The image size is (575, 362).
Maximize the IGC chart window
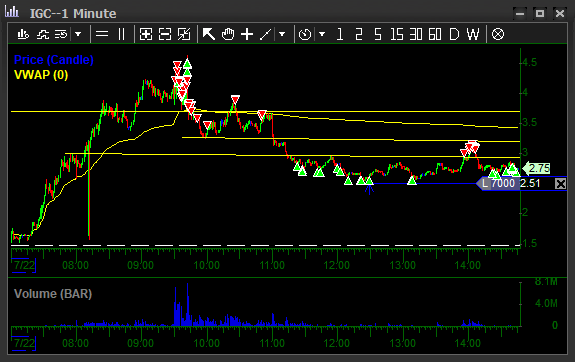[x=540, y=14]
